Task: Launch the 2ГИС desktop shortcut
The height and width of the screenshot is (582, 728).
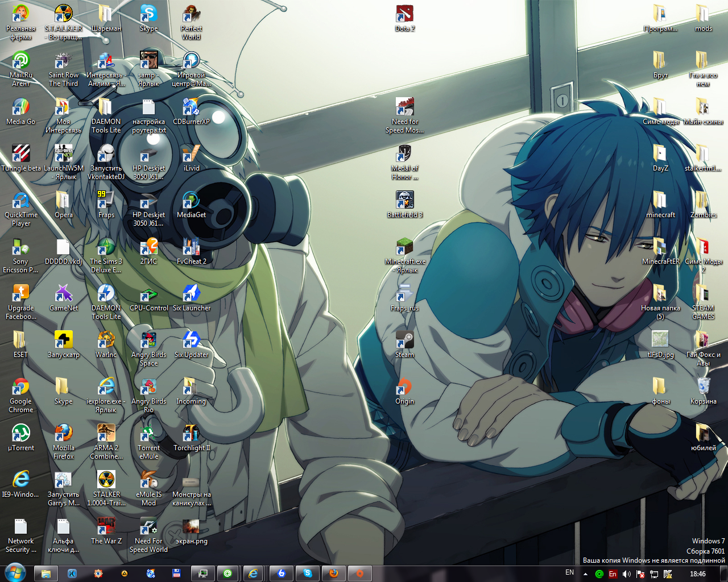Action: [148, 251]
